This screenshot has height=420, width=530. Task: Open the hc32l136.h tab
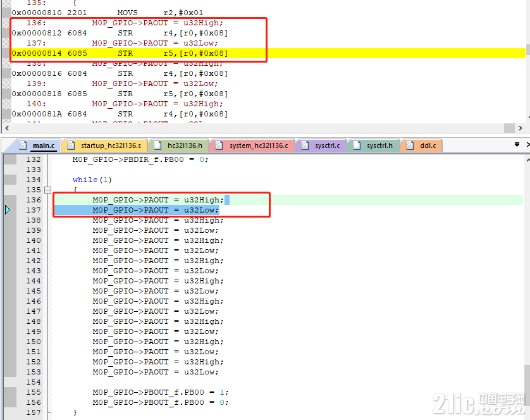click(178, 145)
